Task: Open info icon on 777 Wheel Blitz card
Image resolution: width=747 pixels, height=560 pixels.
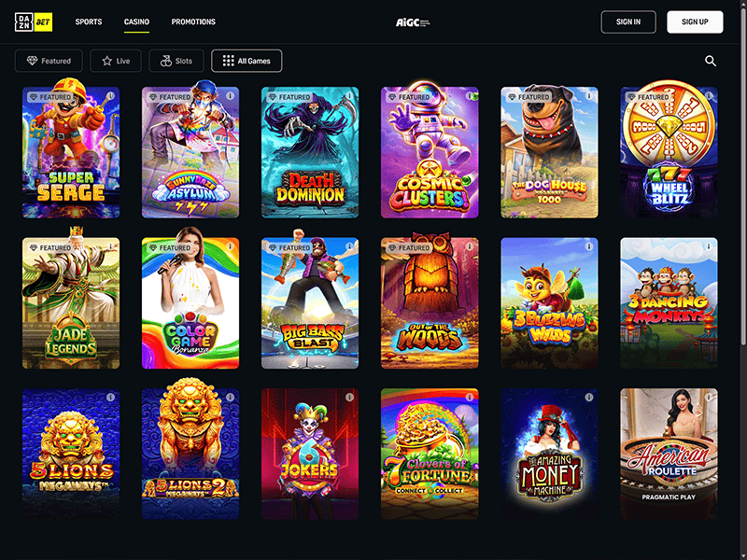Action: click(709, 96)
